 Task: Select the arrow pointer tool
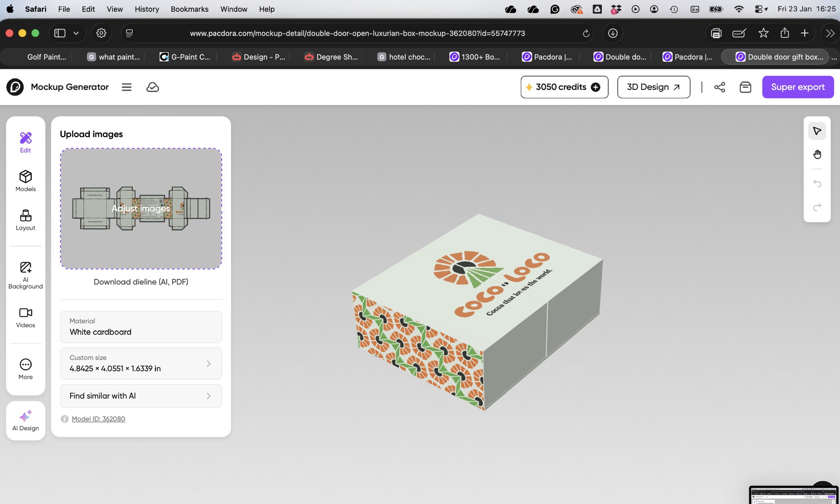(817, 131)
